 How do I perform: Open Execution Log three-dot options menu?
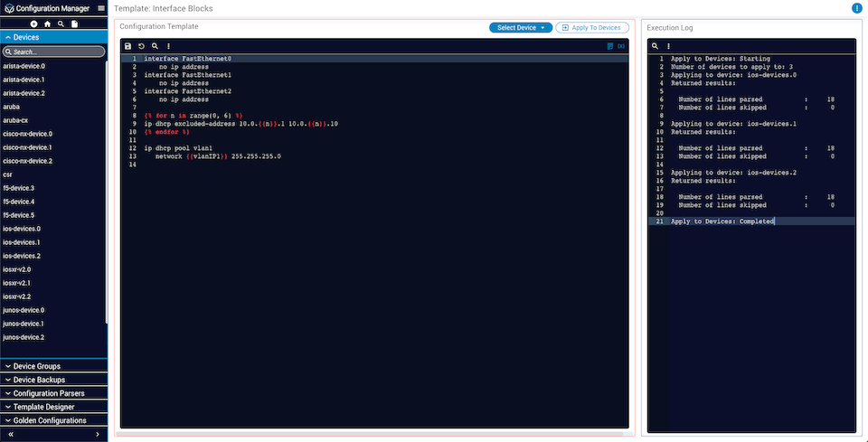point(668,45)
